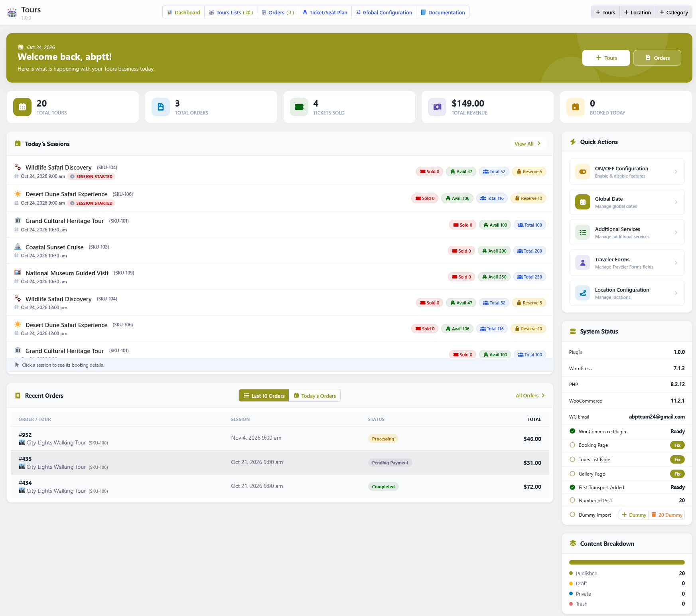Open the Tours Lists (20) menu tab
This screenshot has width=696, height=616.
231,12
